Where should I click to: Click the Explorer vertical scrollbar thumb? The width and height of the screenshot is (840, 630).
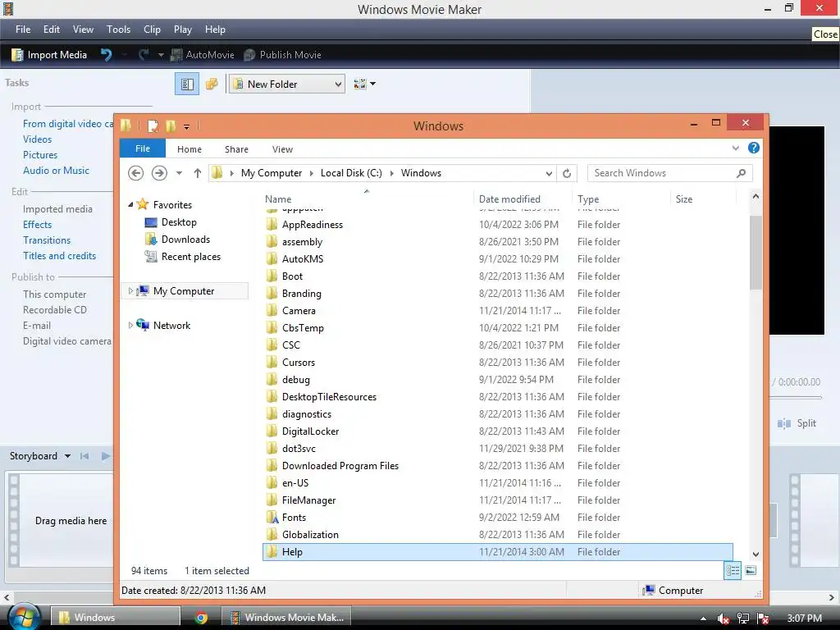coord(756,253)
